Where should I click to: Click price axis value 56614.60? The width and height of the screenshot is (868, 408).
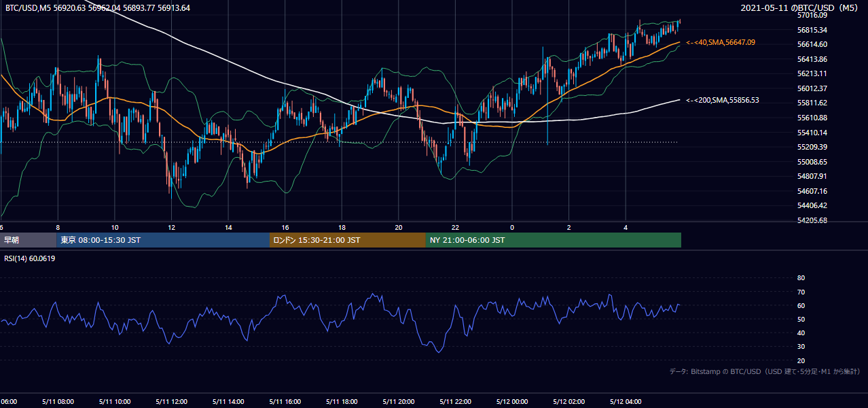tap(812, 44)
